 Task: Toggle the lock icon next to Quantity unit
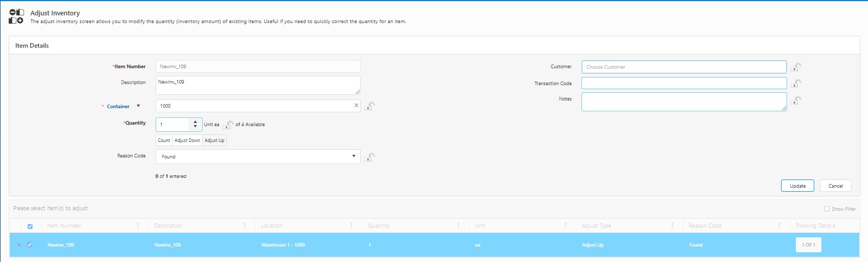click(x=228, y=125)
